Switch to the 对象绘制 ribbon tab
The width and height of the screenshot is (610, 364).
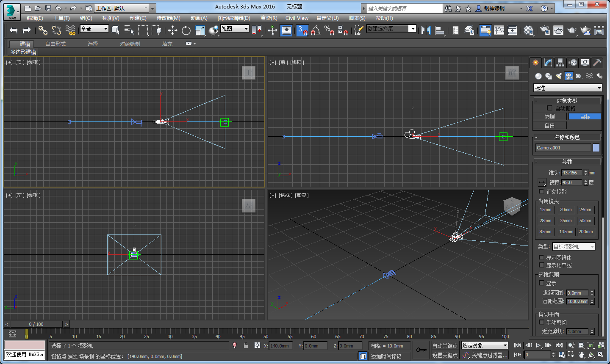(x=130, y=44)
